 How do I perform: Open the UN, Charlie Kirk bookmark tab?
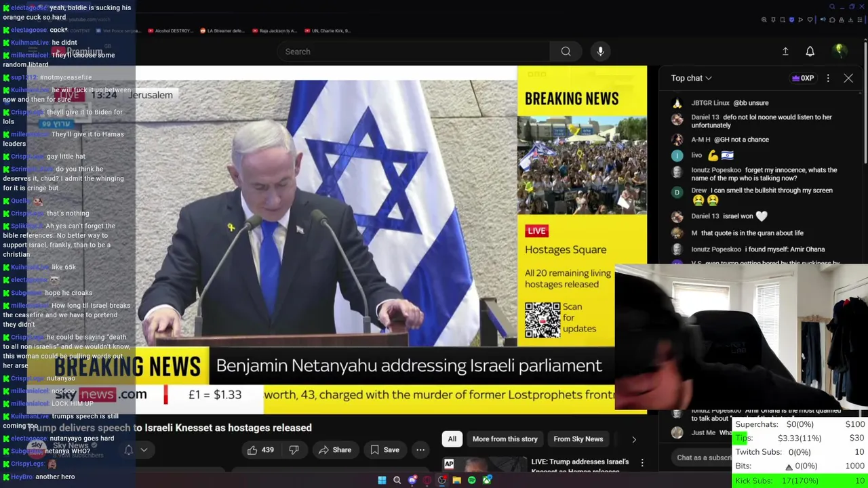point(327,30)
